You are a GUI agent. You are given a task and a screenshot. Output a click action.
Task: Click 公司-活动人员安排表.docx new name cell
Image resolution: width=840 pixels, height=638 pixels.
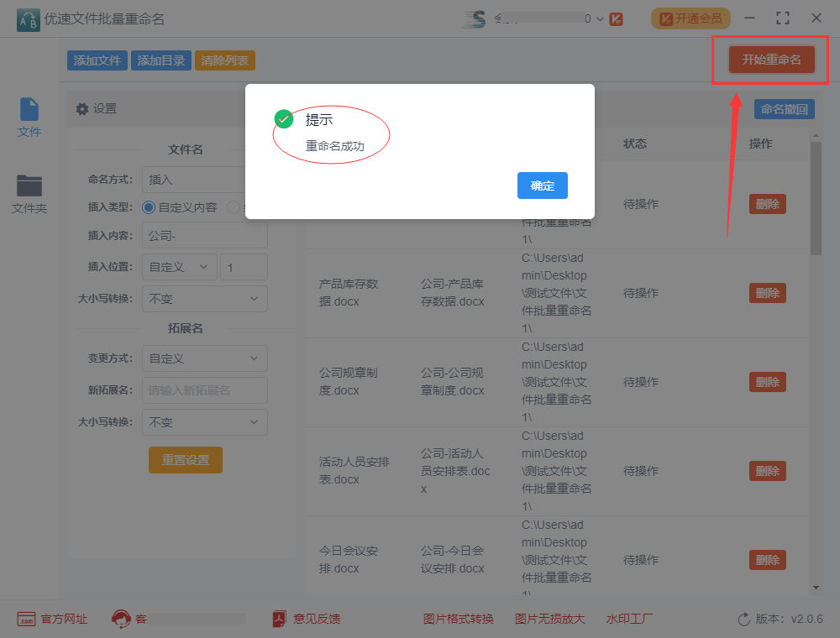coord(455,471)
